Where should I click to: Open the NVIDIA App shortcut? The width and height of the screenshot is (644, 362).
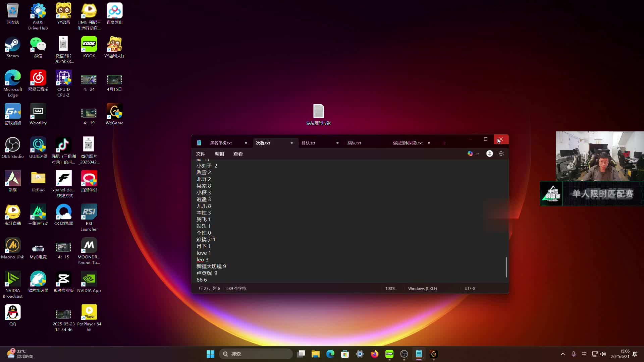tap(89, 282)
